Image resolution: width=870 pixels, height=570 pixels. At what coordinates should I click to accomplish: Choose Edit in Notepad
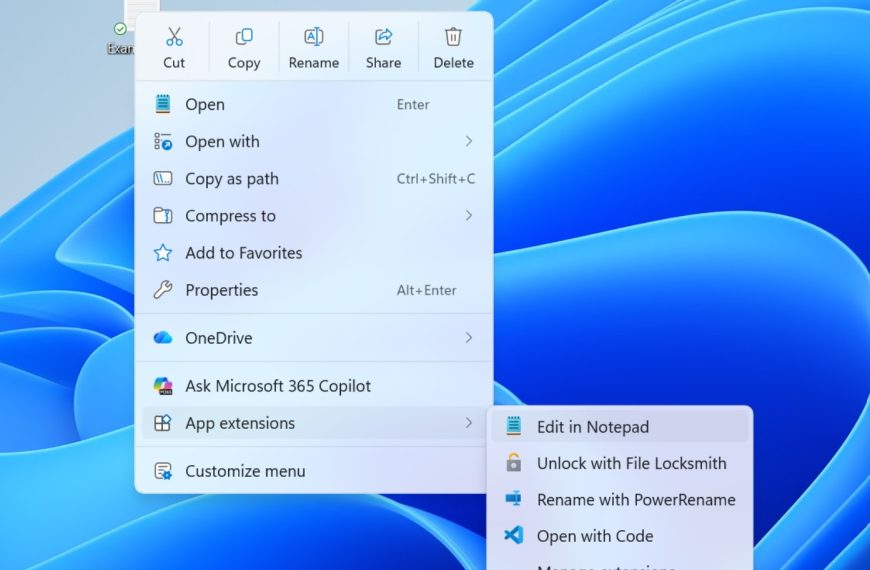point(620,426)
